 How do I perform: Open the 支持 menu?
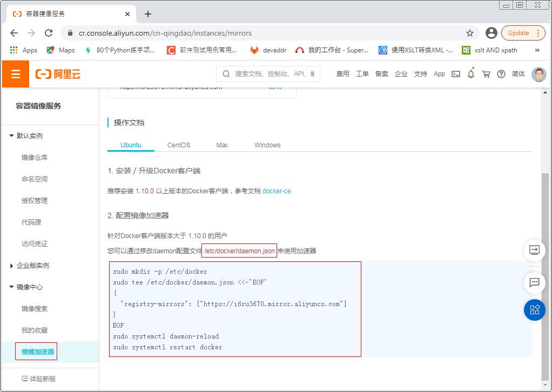[x=420, y=74]
